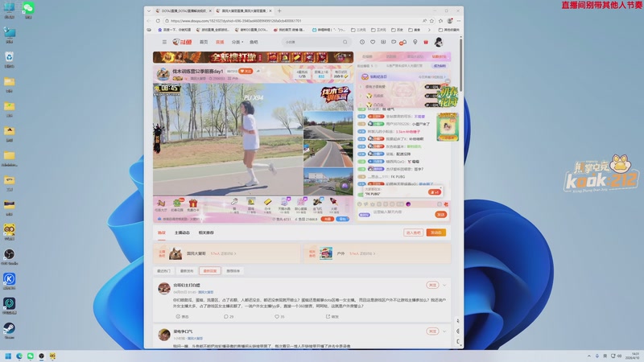Screen dimensions: 644x362
Task: Click the 国民大舅哥 fish bar card
Action: [227, 253]
